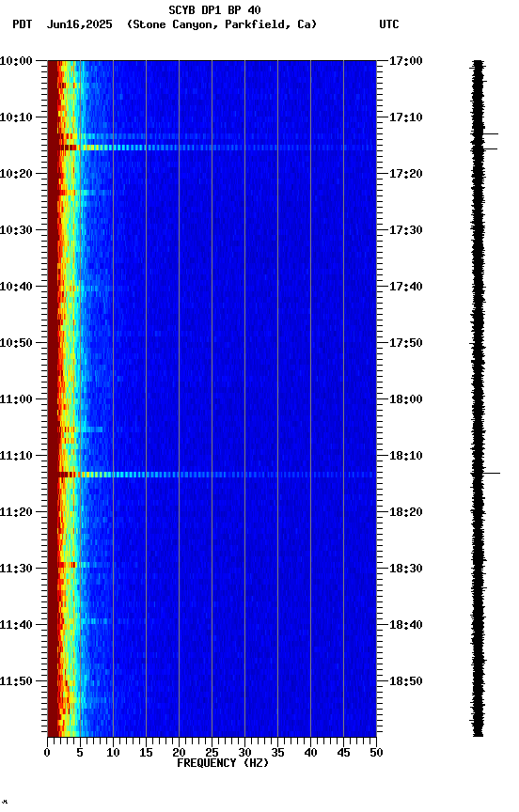Click the seismogram waveform trace on the right
Image resolution: width=519 pixels, height=812 pixels.
coord(478,398)
